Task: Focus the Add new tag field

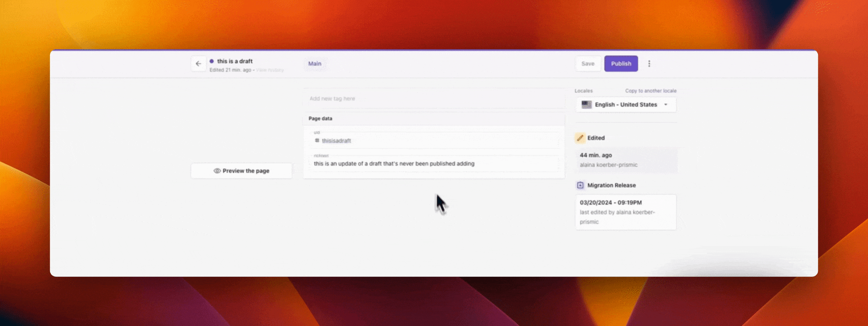Action: coord(434,98)
